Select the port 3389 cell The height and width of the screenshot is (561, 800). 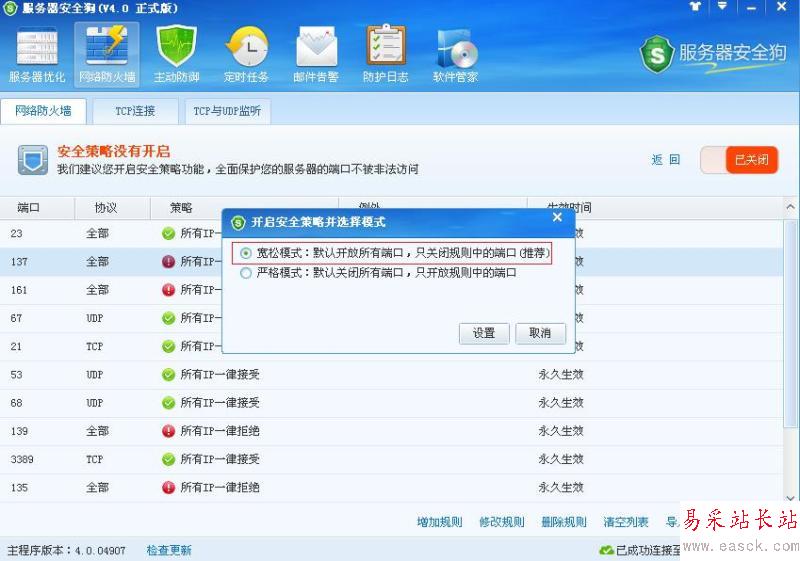pyautogui.click(x=22, y=459)
